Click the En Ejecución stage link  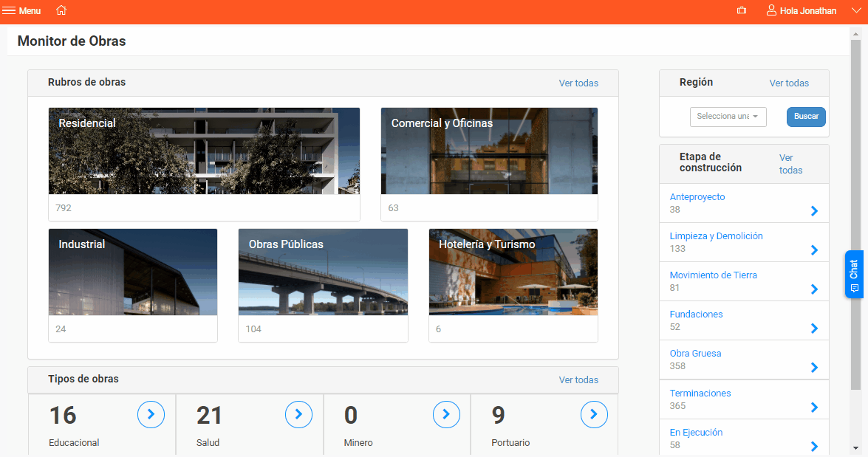pos(696,433)
